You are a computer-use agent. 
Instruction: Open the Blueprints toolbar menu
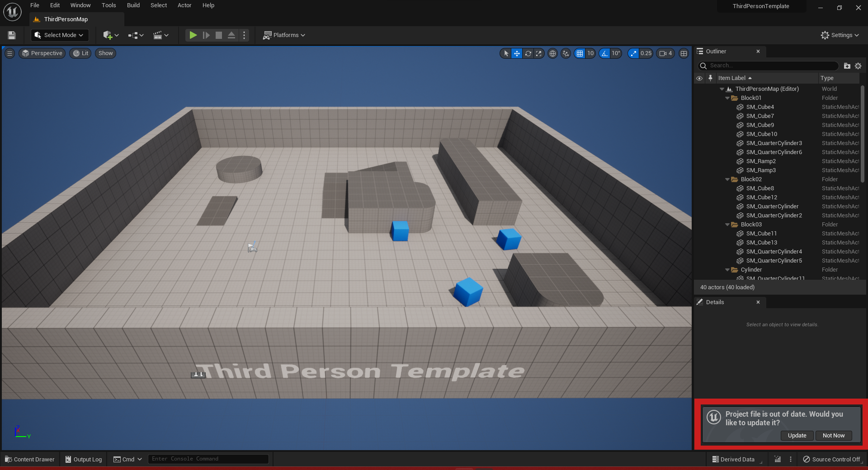(x=136, y=35)
